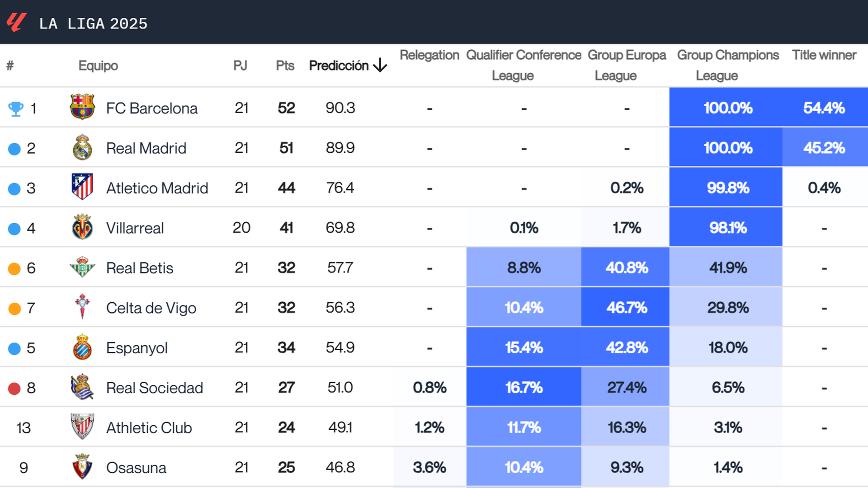
Task: Open the LA LIGA 2025 title header
Action: tap(94, 23)
